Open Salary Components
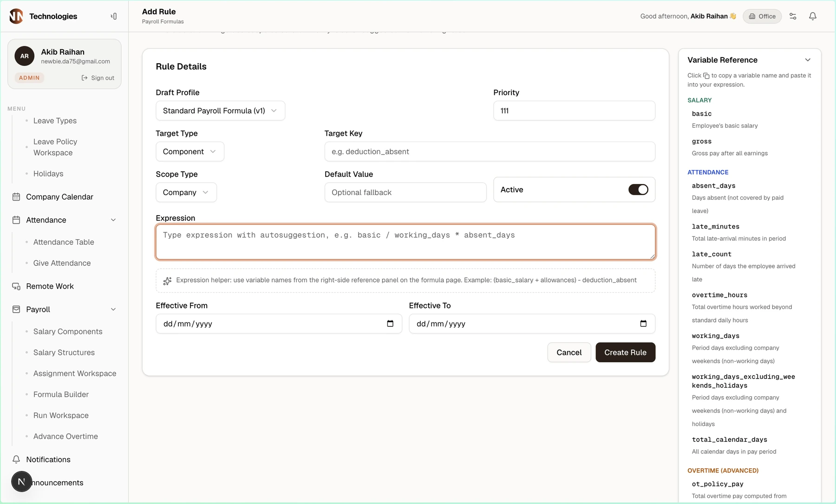This screenshot has width=836, height=504. (x=68, y=332)
